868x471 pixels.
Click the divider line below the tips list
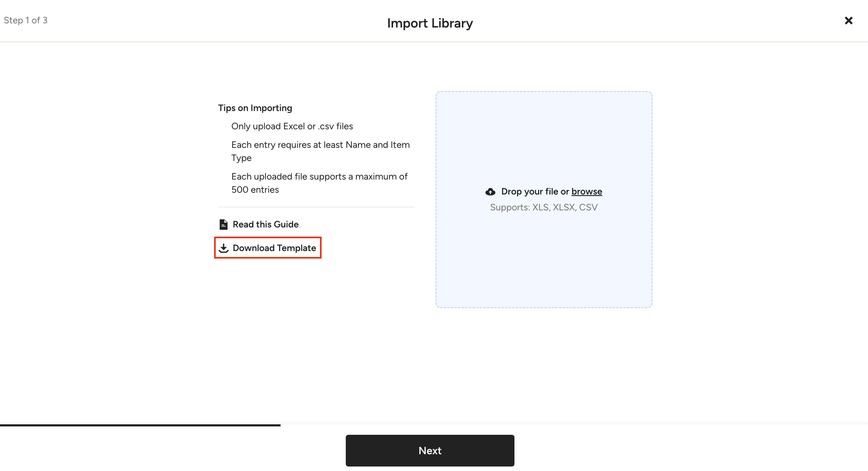pos(316,207)
